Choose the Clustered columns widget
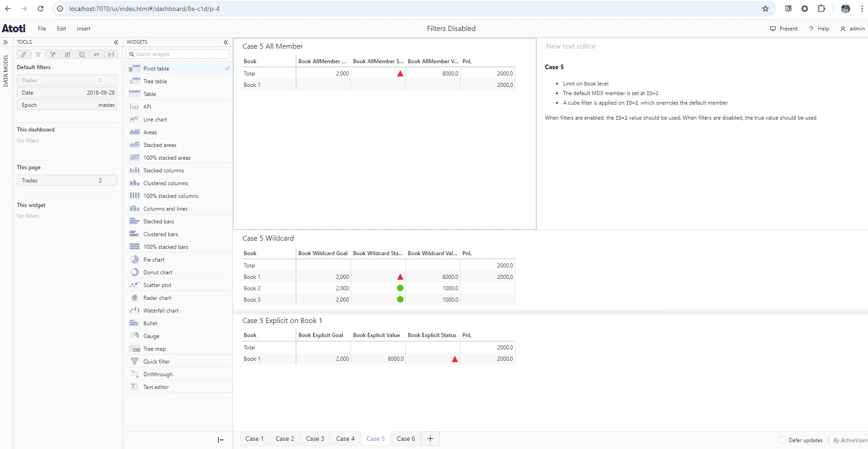This screenshot has width=868, height=449. [x=178, y=183]
